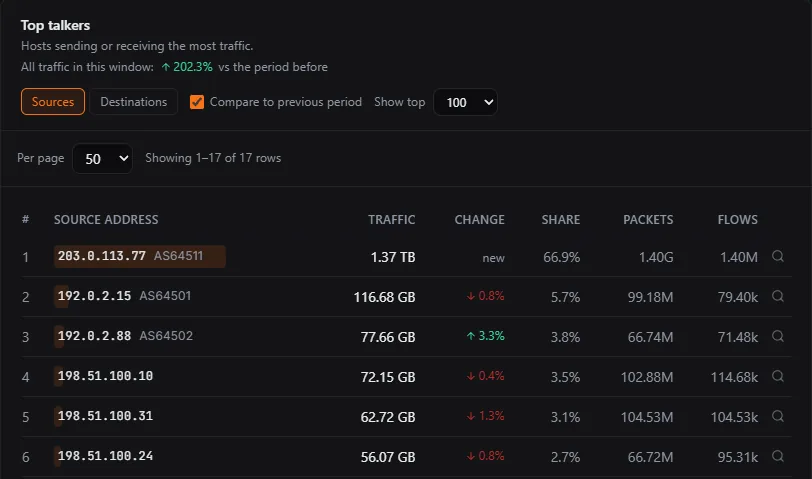
Task: Sort by the TRAFFIC column header
Action: point(392,220)
